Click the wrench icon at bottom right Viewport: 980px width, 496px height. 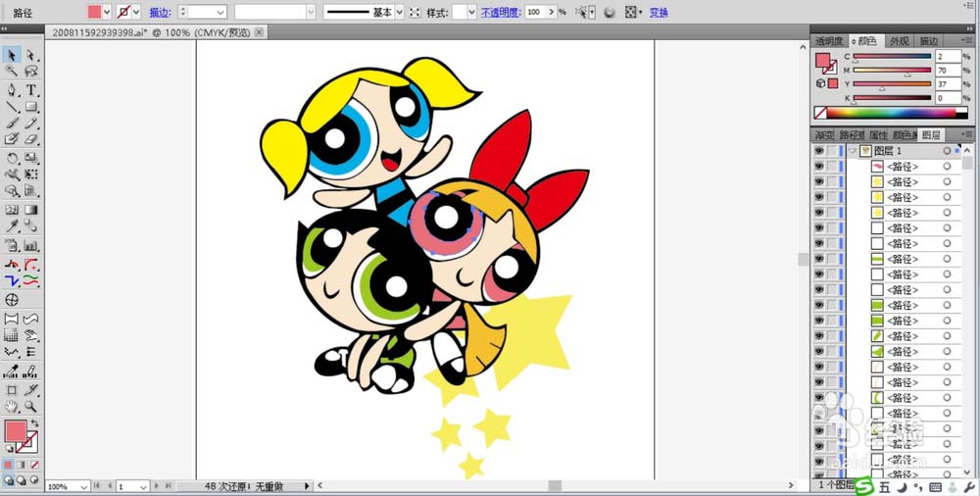click(x=969, y=486)
